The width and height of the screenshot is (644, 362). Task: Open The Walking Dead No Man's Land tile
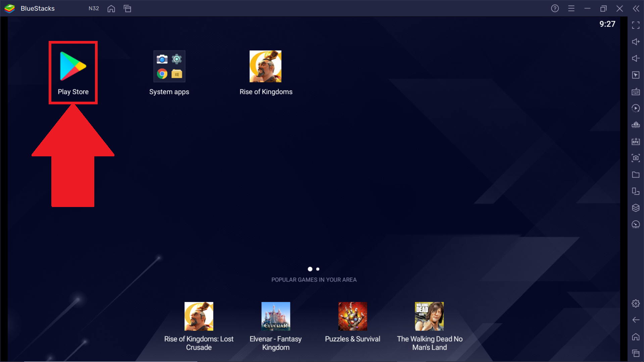(430, 326)
